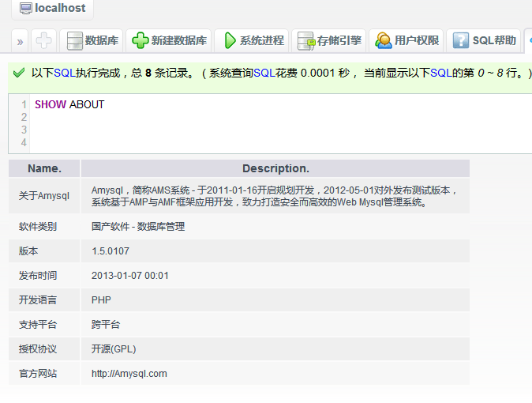532x403 pixels.
Task: Open SQL帮助 via the question mark icon
Action: 461,40
